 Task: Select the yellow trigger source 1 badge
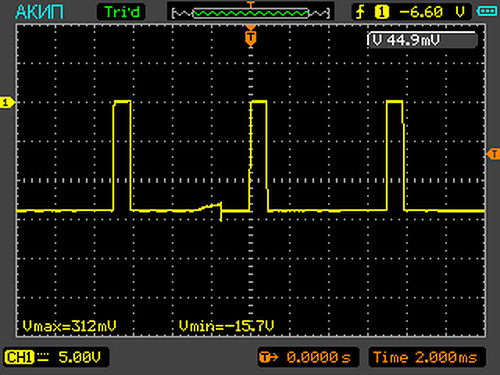[x=382, y=12]
